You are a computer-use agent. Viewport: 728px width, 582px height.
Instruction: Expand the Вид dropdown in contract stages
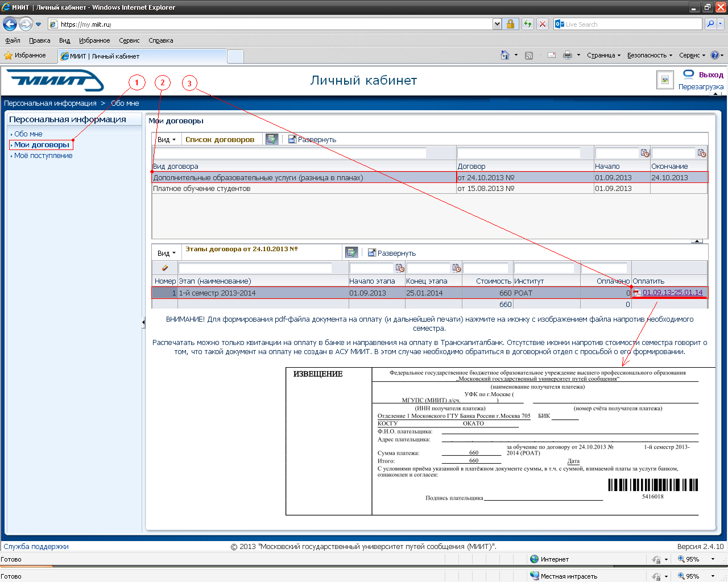167,253
